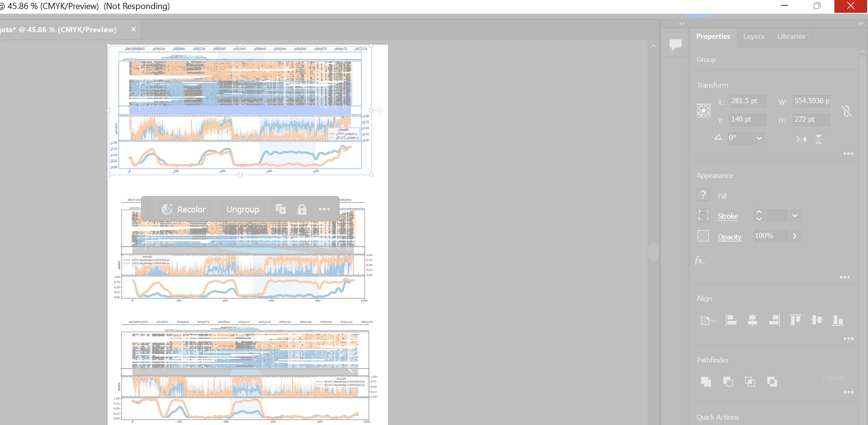
Task: Apply Pathfinder Minus Front mode
Action: coord(728,381)
